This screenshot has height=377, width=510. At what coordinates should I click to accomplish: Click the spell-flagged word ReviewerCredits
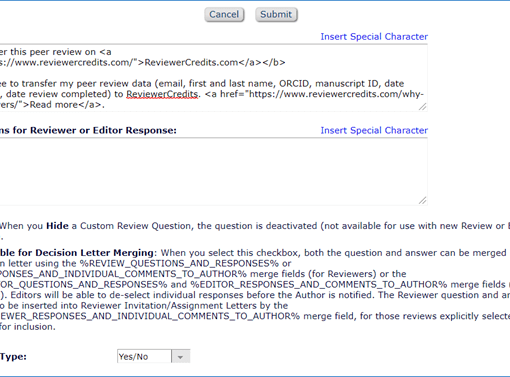[162, 94]
